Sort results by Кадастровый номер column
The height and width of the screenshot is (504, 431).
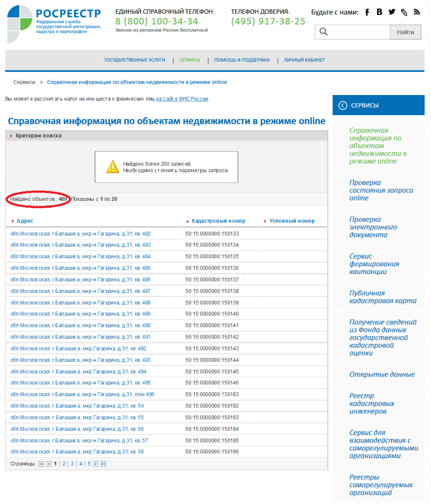(x=218, y=221)
